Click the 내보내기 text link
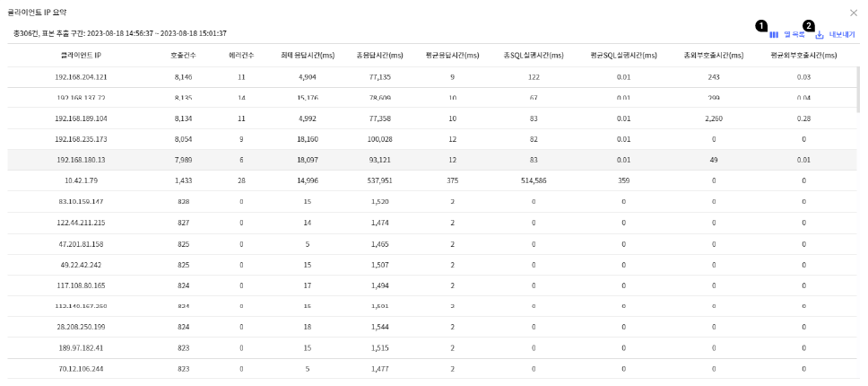Image resolution: width=868 pixels, height=386 pixels. coord(842,34)
